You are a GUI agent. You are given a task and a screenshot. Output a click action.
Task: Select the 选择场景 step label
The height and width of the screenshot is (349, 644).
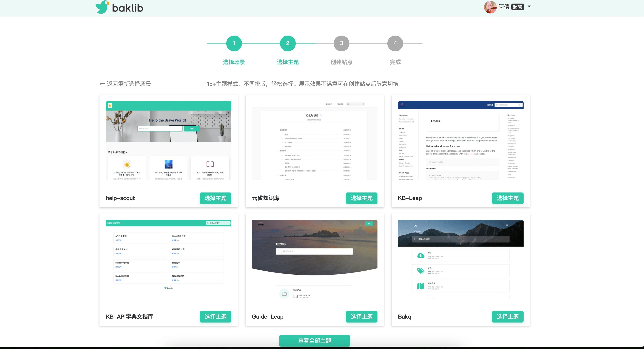(234, 62)
